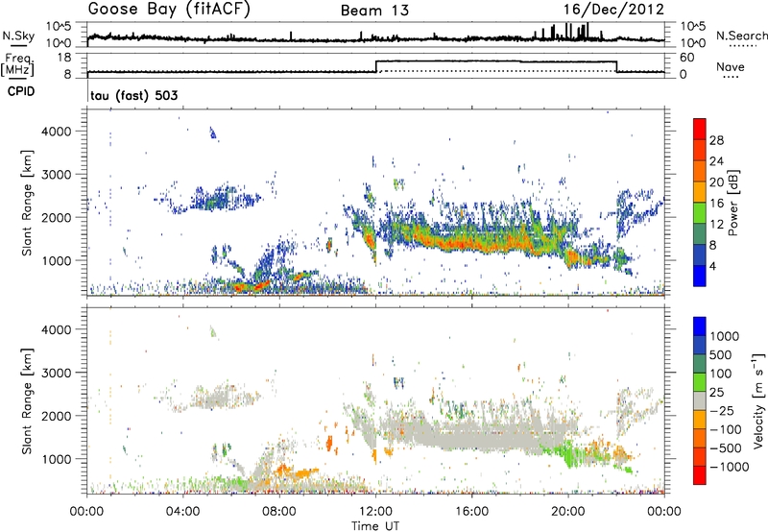Viewport: 768px width, 532px height.
Task: Click the '08:00' time axis tick label
Action: coord(279,512)
